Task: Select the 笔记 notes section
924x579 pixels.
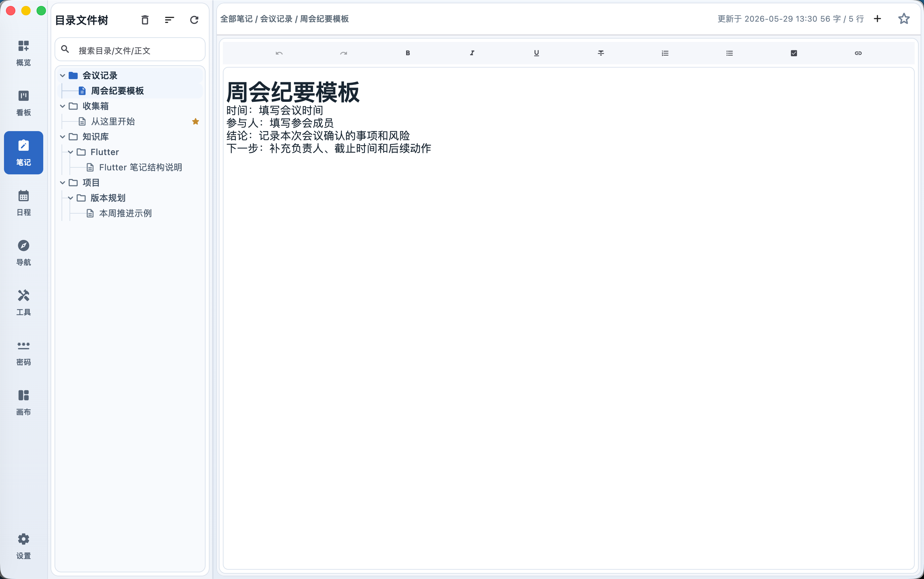Action: [23, 153]
